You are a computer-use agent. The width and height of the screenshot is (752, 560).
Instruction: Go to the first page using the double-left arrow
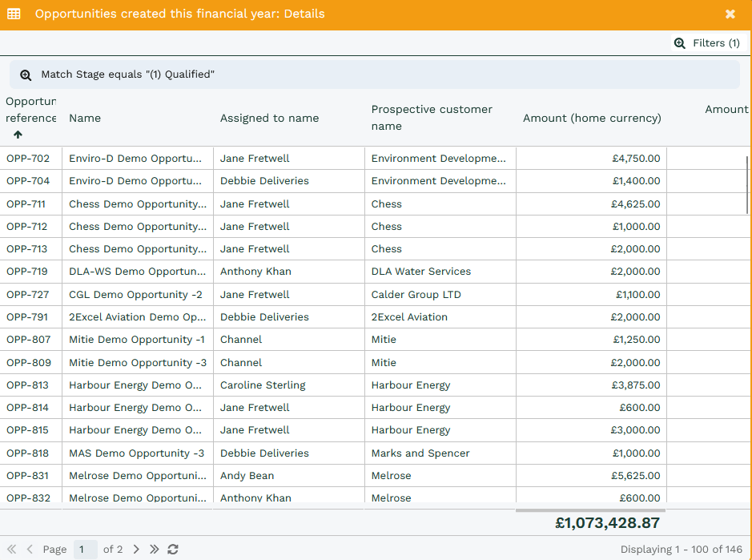point(12,550)
